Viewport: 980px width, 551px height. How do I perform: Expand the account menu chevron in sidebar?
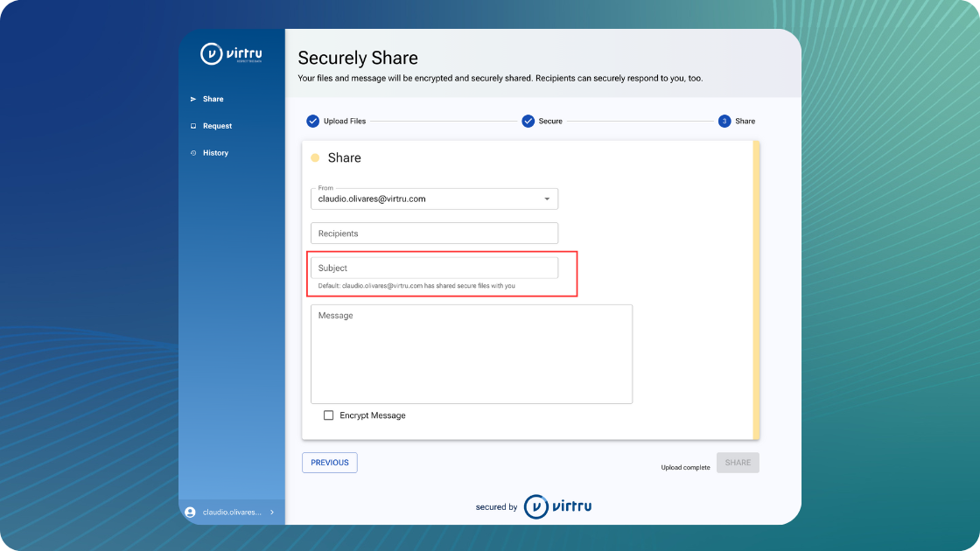coord(272,513)
